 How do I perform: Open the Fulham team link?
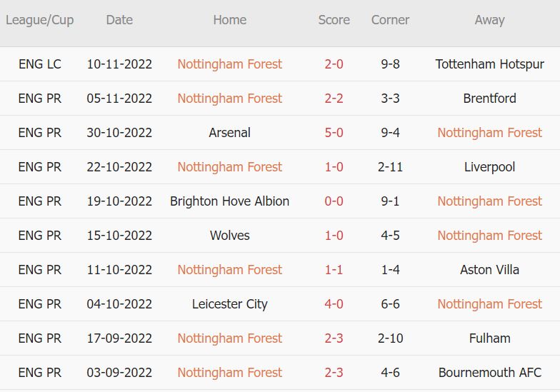tap(489, 338)
